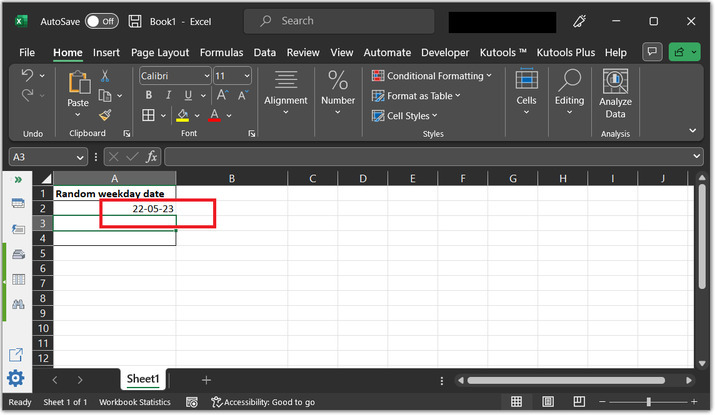Go to the Formulas tab

click(222, 52)
